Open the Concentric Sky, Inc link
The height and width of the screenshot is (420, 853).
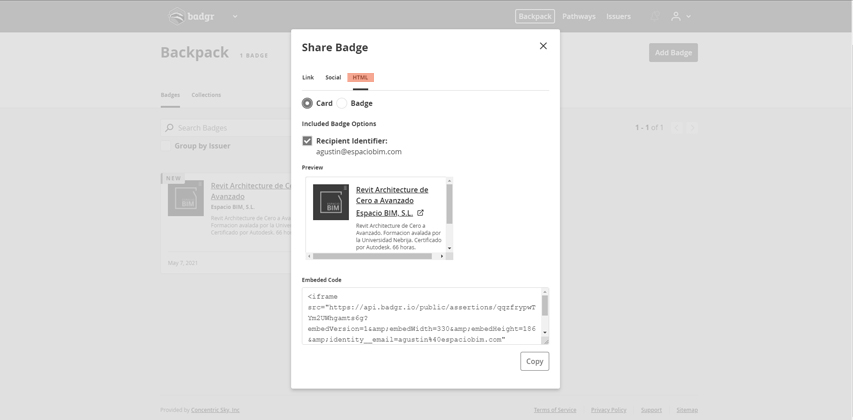point(215,410)
